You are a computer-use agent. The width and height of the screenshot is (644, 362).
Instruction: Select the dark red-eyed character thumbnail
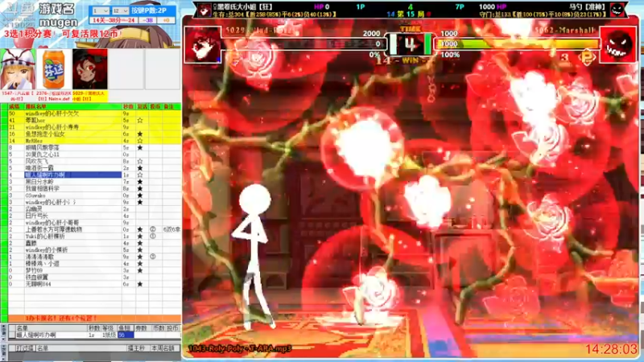pyautogui.click(x=90, y=69)
